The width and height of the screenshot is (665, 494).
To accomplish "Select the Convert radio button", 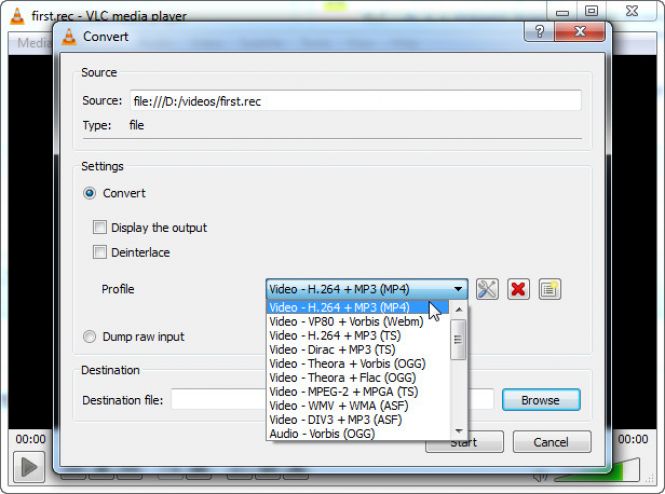I will (x=89, y=193).
